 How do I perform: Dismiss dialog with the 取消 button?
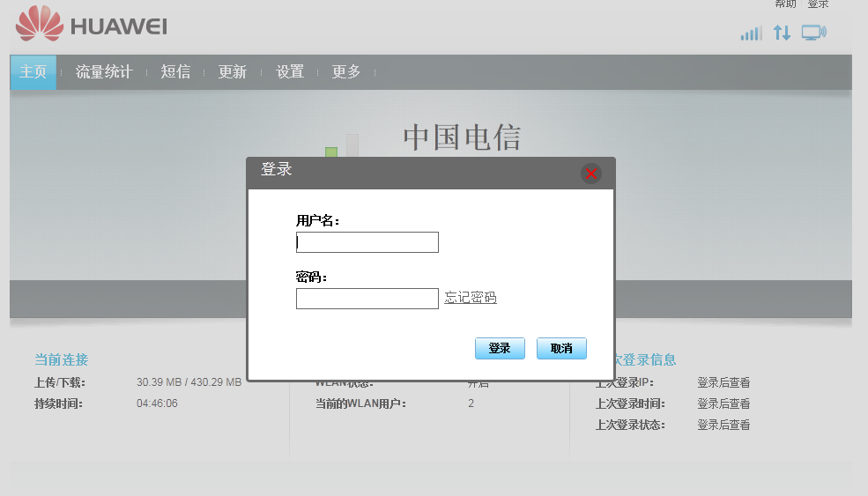561,348
